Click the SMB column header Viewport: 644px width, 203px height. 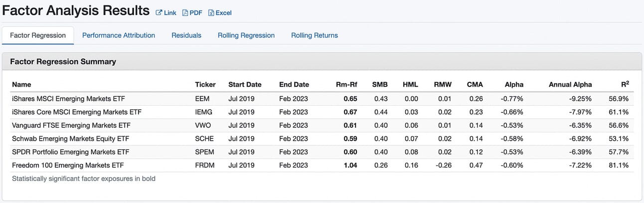pos(380,84)
